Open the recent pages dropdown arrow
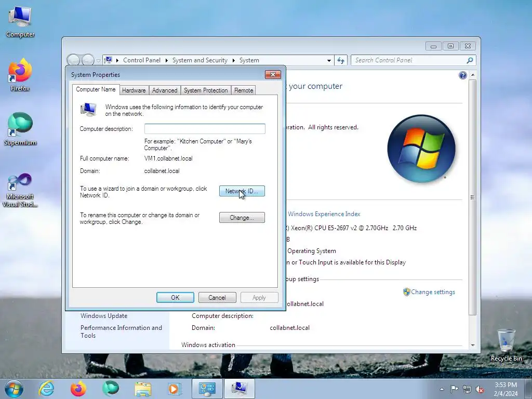 click(x=98, y=61)
